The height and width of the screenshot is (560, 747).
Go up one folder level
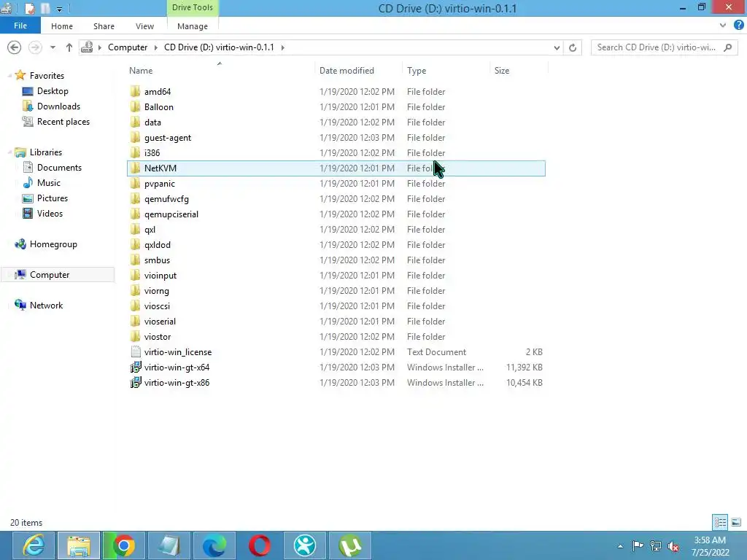69,47
